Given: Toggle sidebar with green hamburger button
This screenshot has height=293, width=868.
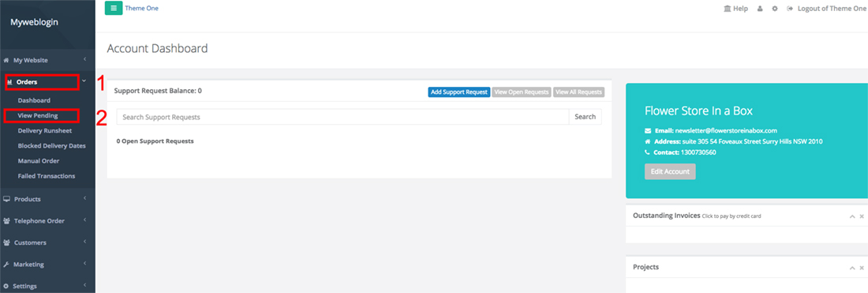Looking at the screenshot, I should point(114,9).
